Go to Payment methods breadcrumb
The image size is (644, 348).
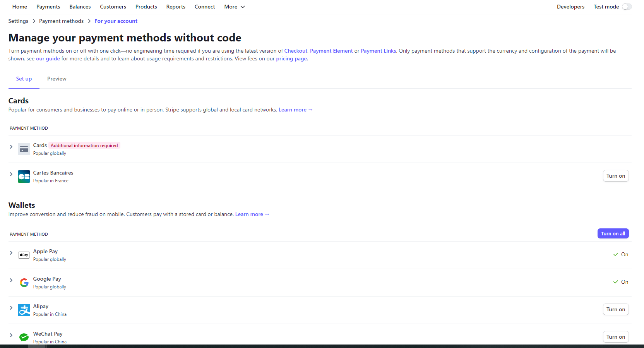click(x=61, y=21)
